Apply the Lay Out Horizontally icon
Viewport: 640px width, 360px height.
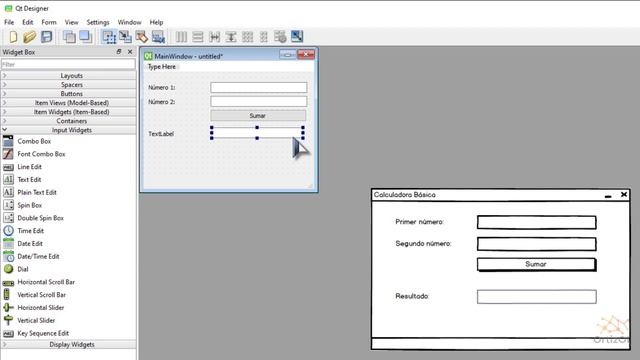[x=181, y=37]
